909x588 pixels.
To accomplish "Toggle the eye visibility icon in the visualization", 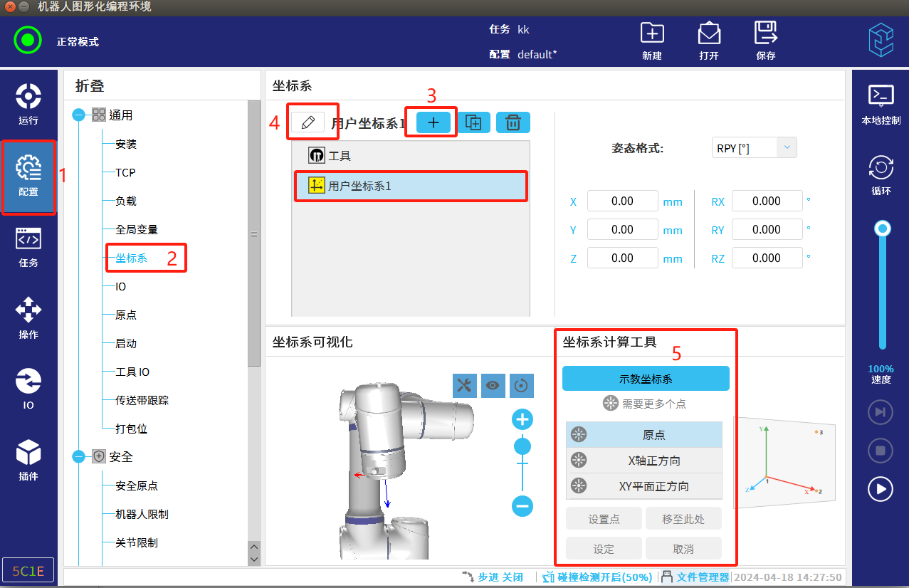I will (493, 385).
